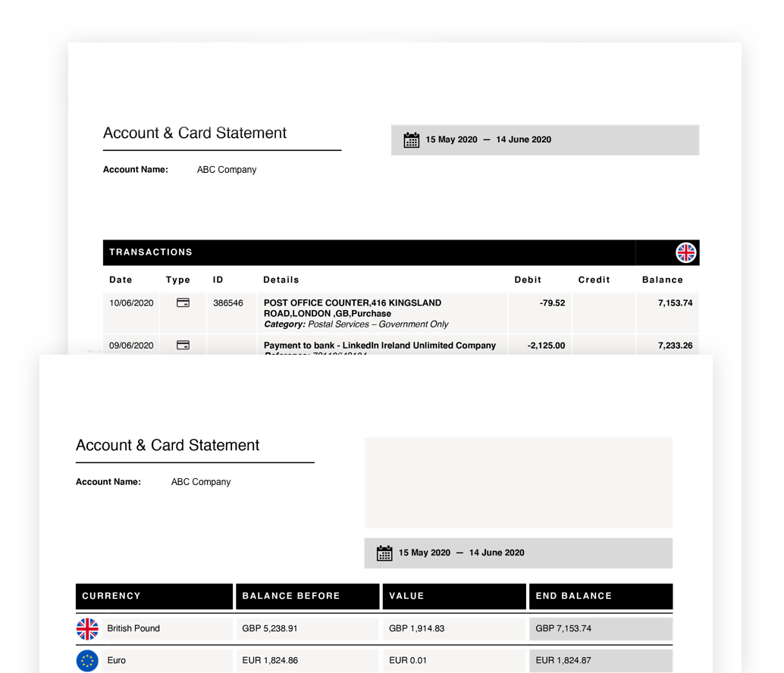Click the Type column header
The width and height of the screenshot is (784, 673).
[x=178, y=280]
